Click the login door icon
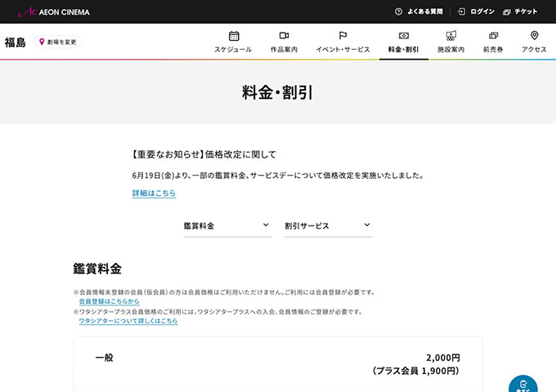The image size is (556, 392). pos(461,11)
